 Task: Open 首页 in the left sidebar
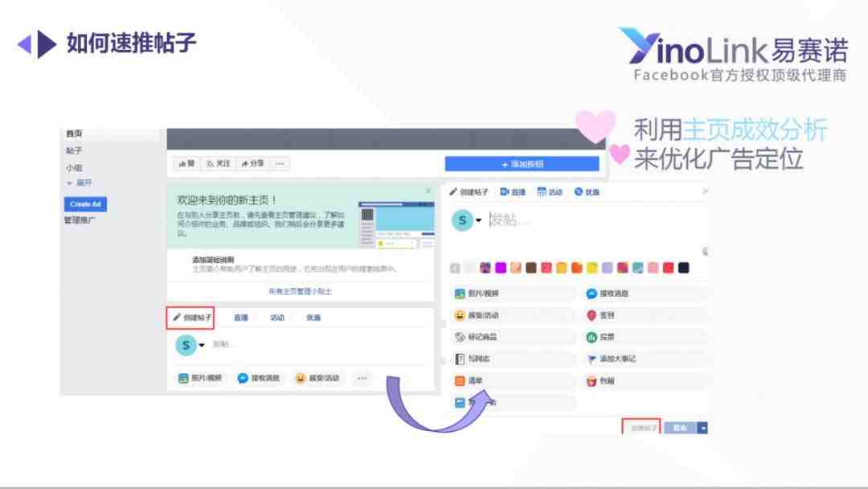point(74,134)
